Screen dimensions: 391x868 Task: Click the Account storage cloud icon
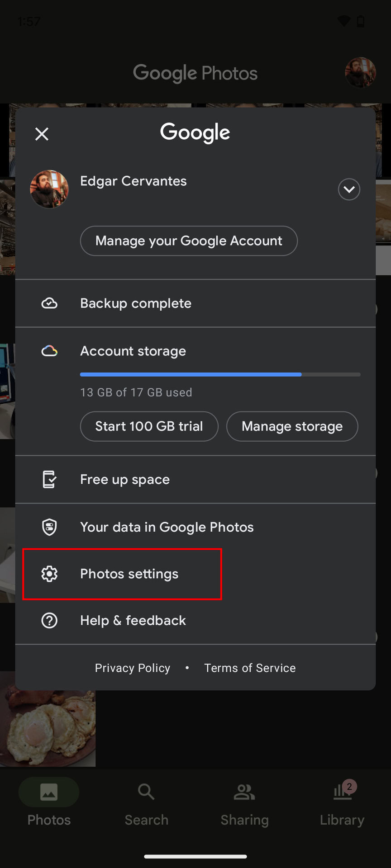(x=49, y=351)
